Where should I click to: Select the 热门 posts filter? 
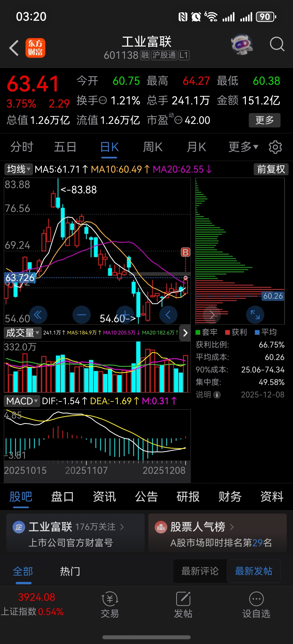(70, 571)
